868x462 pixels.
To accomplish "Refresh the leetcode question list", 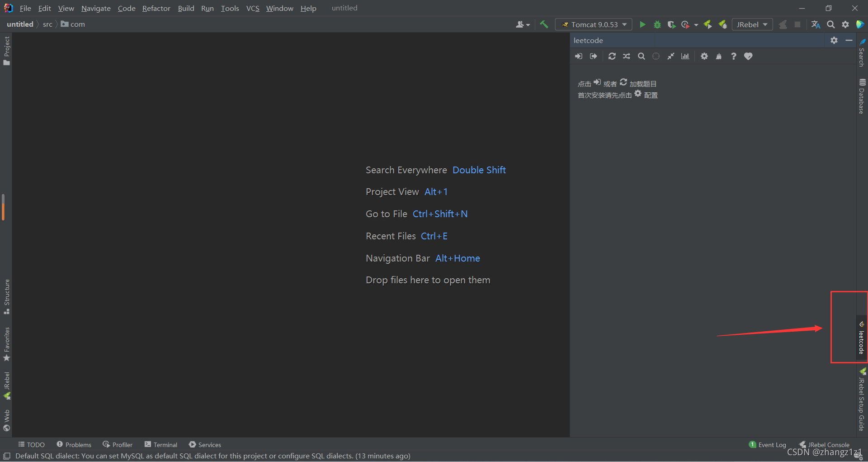I will coord(612,56).
